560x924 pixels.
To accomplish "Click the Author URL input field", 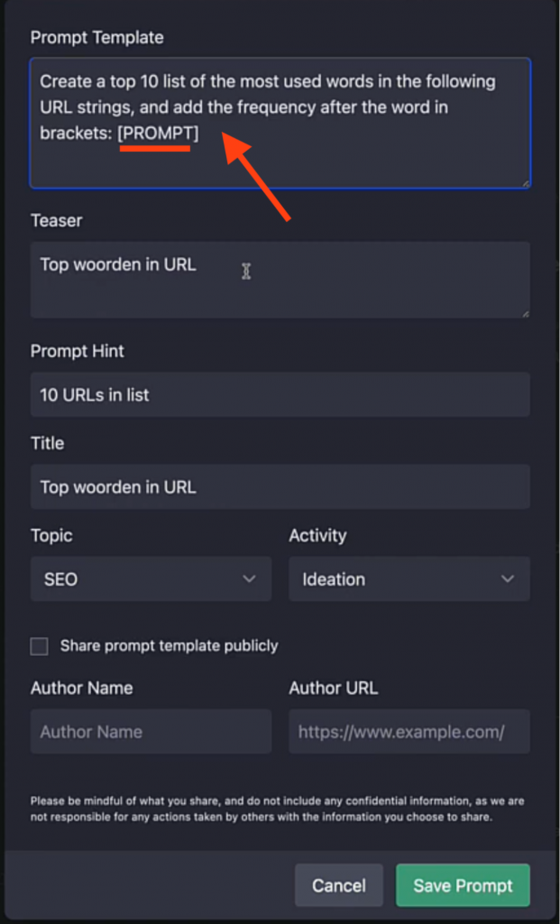I will [409, 731].
